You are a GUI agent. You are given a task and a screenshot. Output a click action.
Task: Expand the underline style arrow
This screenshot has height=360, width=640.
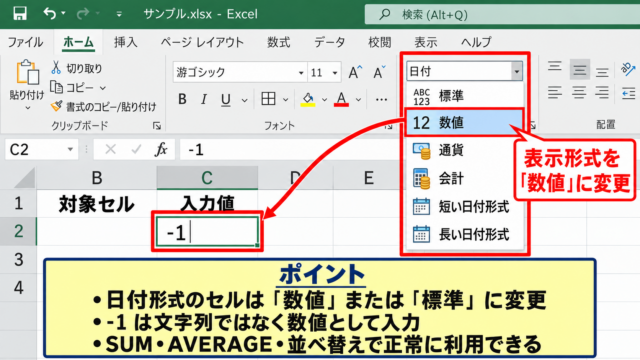tap(244, 100)
